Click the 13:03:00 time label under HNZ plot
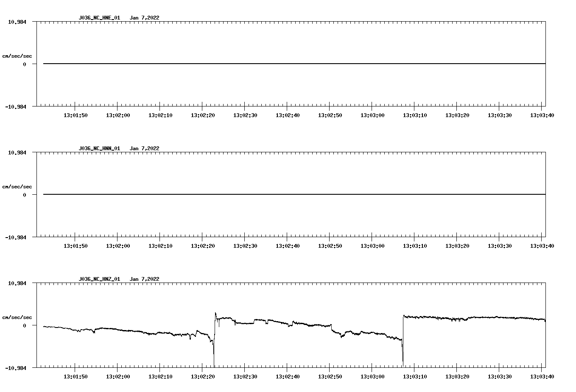The height and width of the screenshot is (392, 576). pyautogui.click(x=372, y=377)
